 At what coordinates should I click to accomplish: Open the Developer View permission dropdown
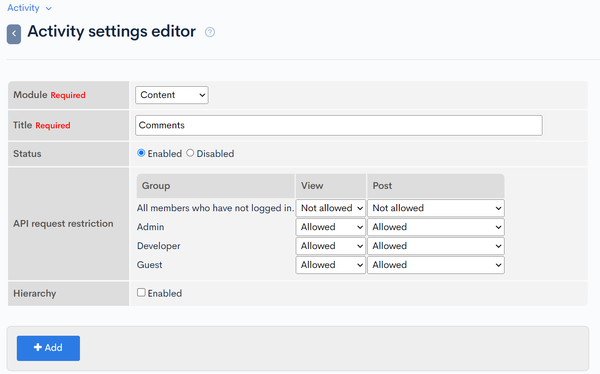click(331, 246)
